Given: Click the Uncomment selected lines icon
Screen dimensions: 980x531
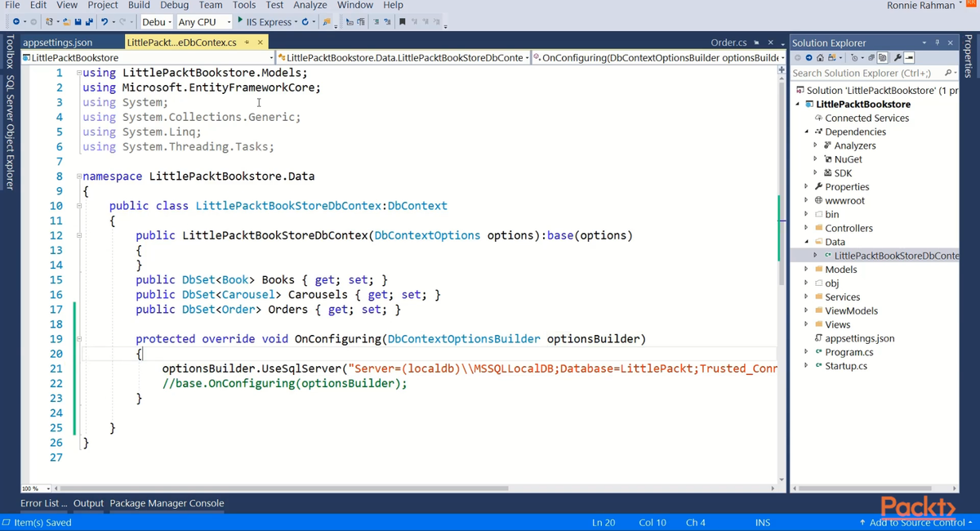Looking at the screenshot, I should pyautogui.click(x=387, y=21).
